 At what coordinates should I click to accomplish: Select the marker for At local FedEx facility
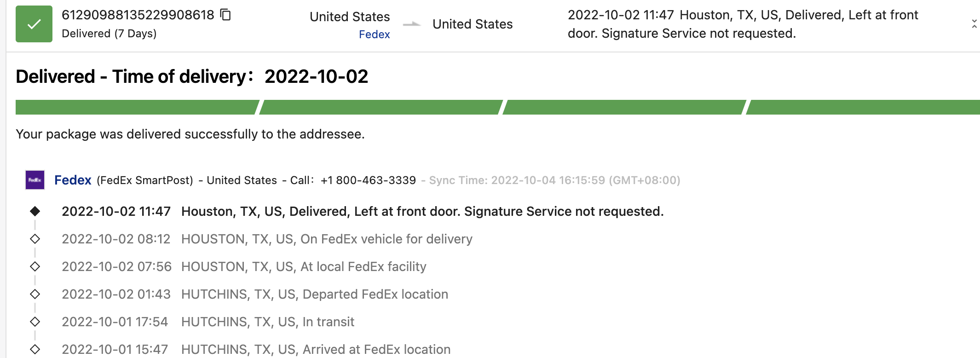35,266
